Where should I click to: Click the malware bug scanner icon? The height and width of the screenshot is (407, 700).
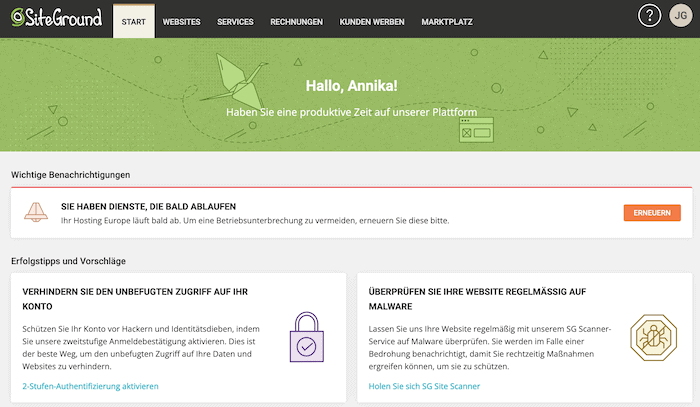[654, 337]
